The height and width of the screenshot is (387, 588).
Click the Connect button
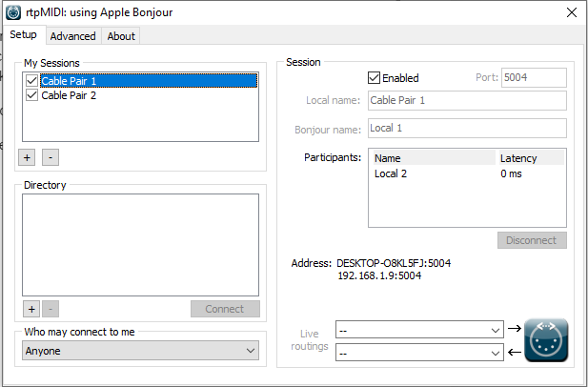225,309
